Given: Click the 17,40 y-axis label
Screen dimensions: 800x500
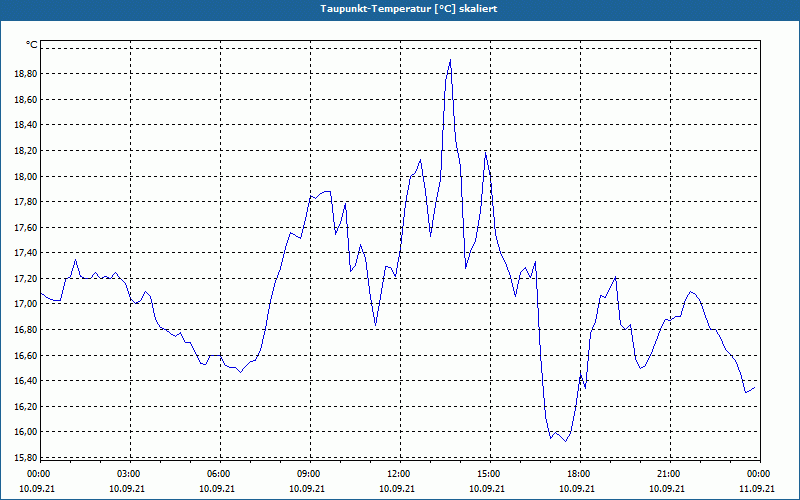Looking at the screenshot, I should pyautogui.click(x=26, y=253).
